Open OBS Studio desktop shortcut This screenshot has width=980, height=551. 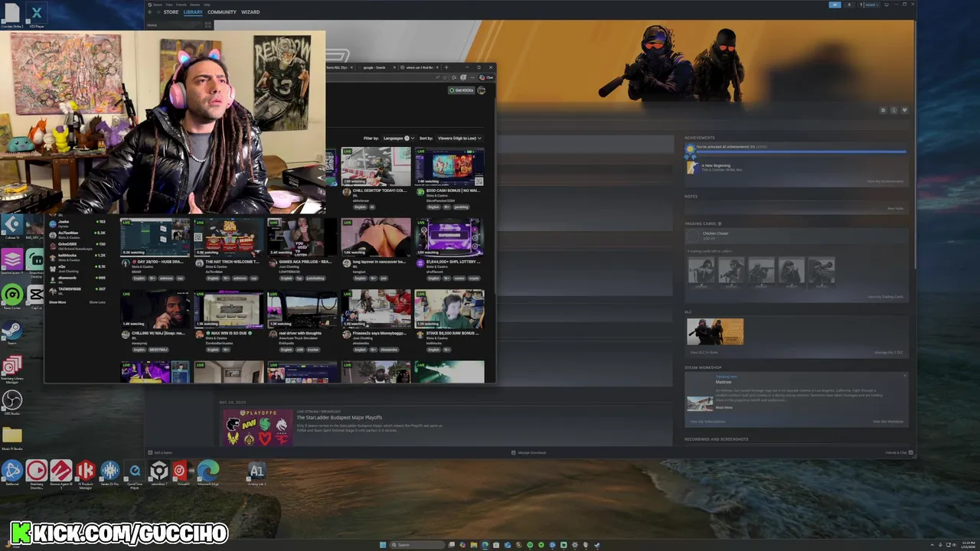(11, 402)
